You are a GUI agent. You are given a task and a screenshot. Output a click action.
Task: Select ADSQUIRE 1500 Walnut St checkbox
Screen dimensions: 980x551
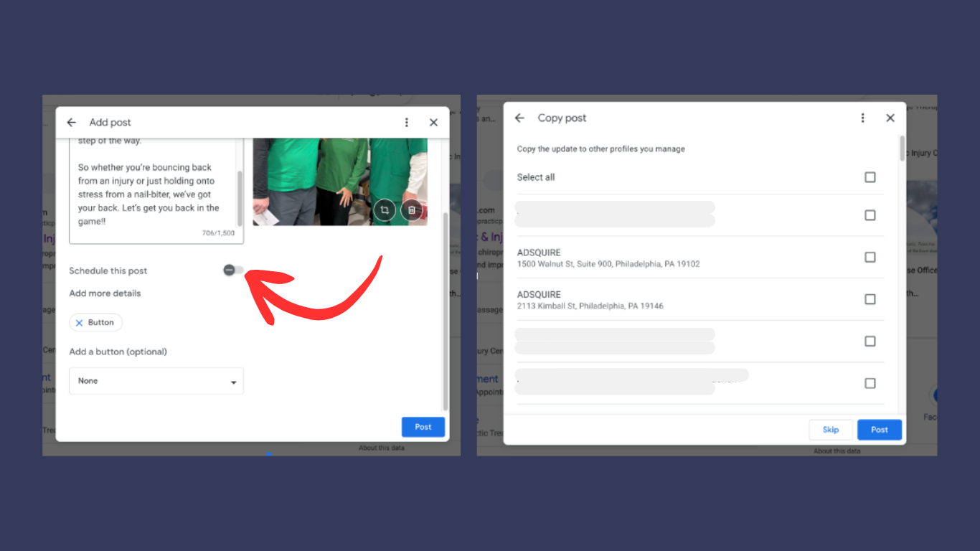pyautogui.click(x=870, y=258)
